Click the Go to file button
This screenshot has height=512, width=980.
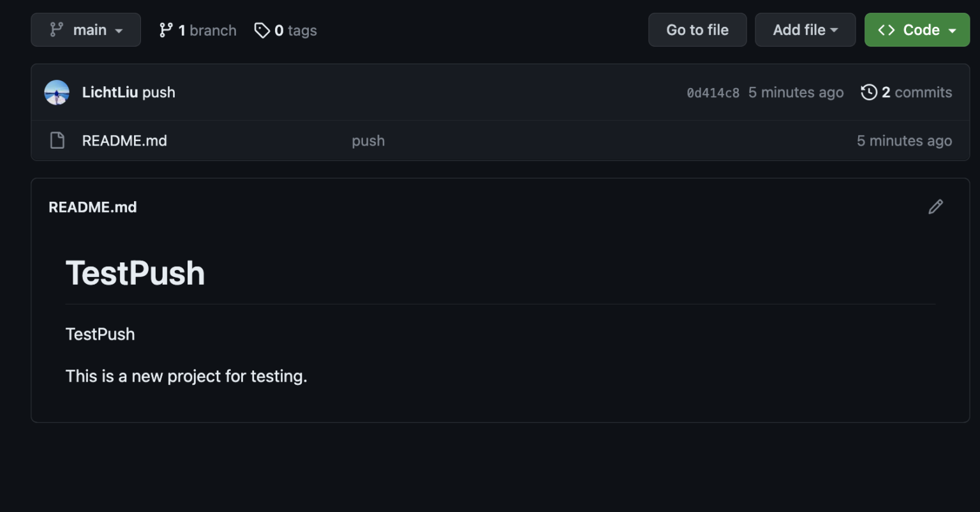(697, 29)
